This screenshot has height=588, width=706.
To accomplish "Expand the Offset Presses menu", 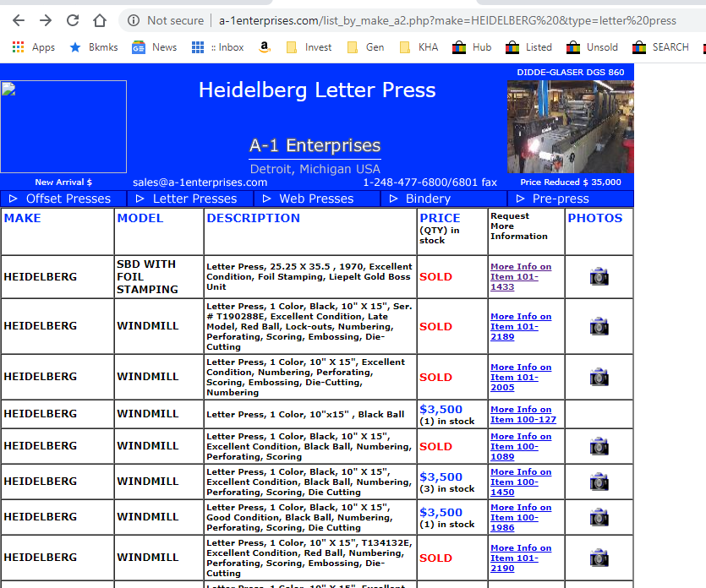I will click(x=63, y=199).
